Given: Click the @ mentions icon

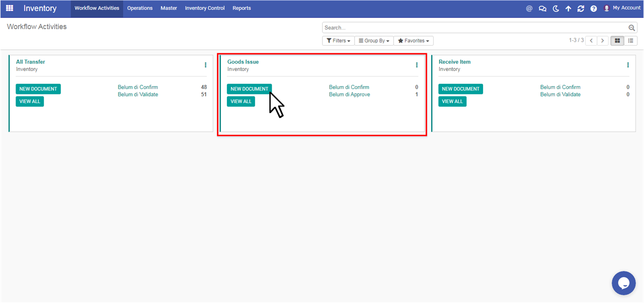Looking at the screenshot, I should click(529, 8).
